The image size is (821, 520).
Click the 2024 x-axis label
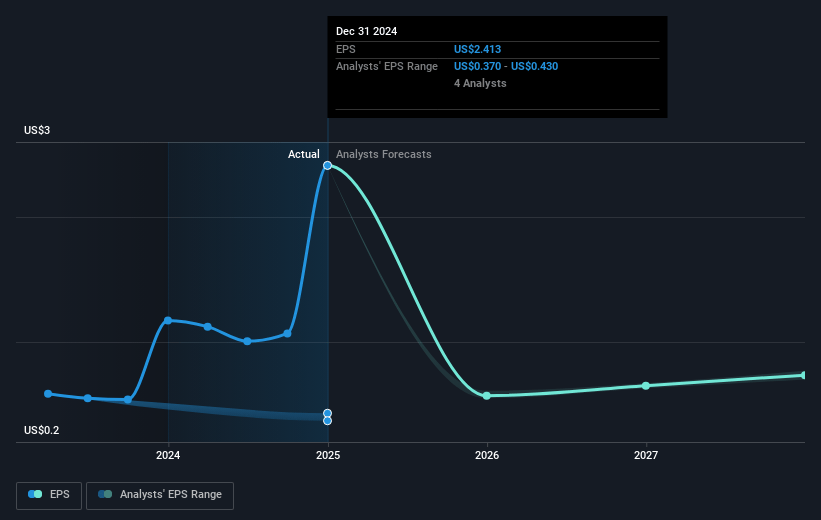pyautogui.click(x=168, y=456)
